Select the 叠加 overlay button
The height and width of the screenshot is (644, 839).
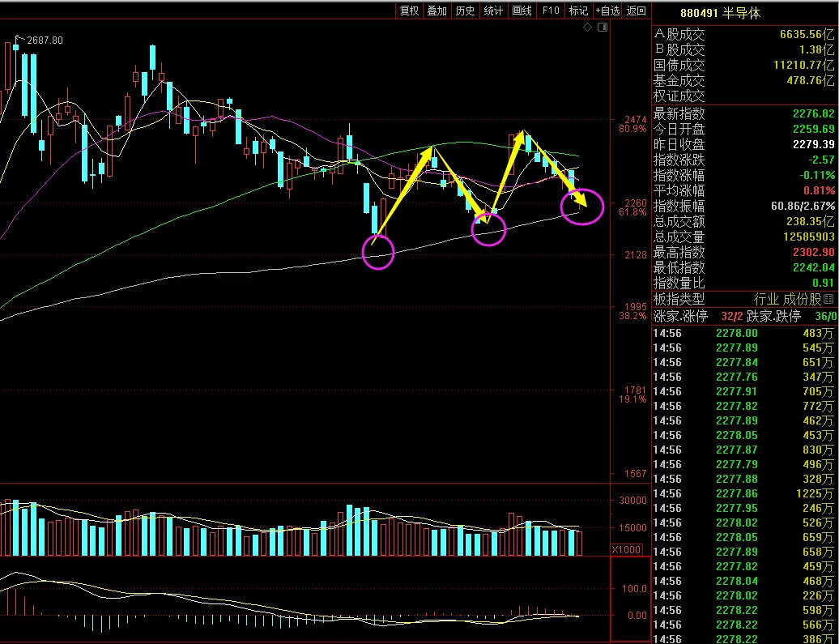(x=437, y=11)
